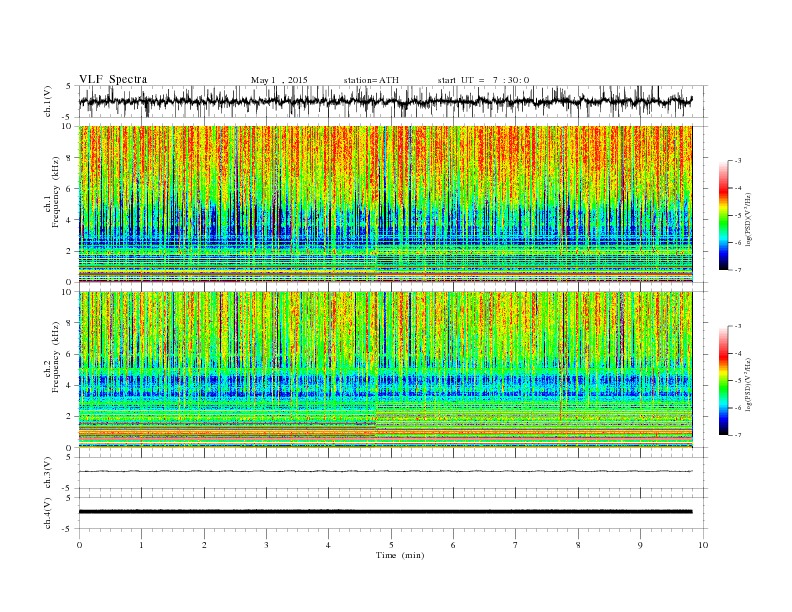This screenshot has height=612, width=792.
Task: Click the "ch.3(V)" axis label
Action: [x=48, y=472]
